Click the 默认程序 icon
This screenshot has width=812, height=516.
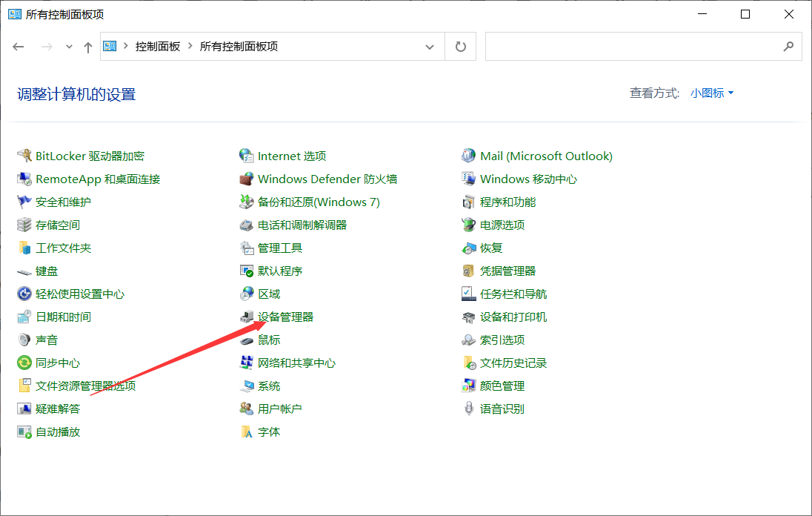pos(247,271)
